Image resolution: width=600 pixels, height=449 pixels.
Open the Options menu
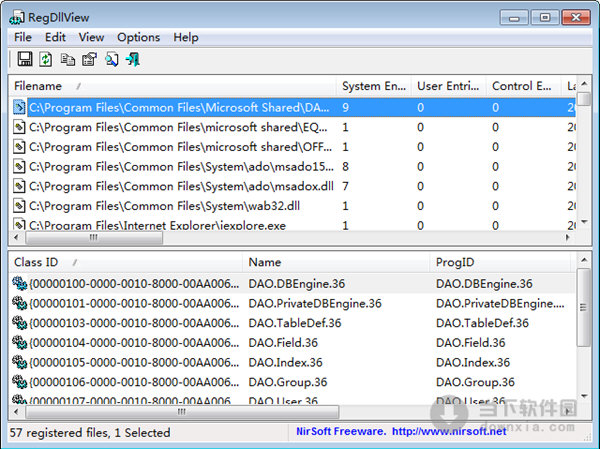[139, 38]
